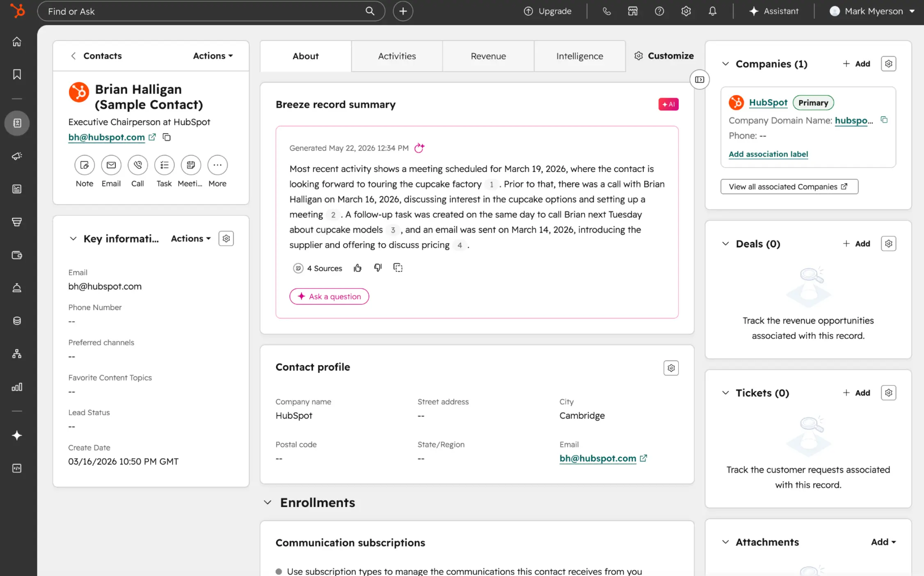The height and width of the screenshot is (576, 924).
Task: Open the contact Actions dropdown
Action: coord(213,56)
